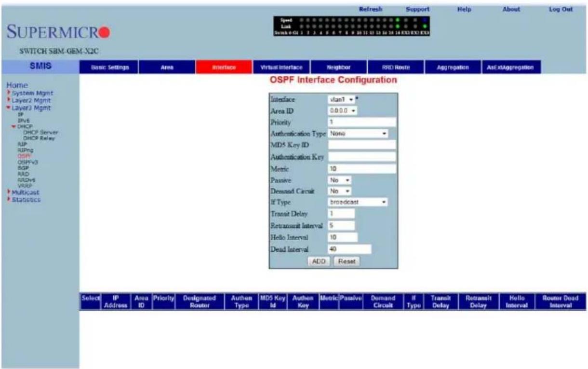Click the Retransmit Interval field
This screenshot has width=588, height=369.
341,225
